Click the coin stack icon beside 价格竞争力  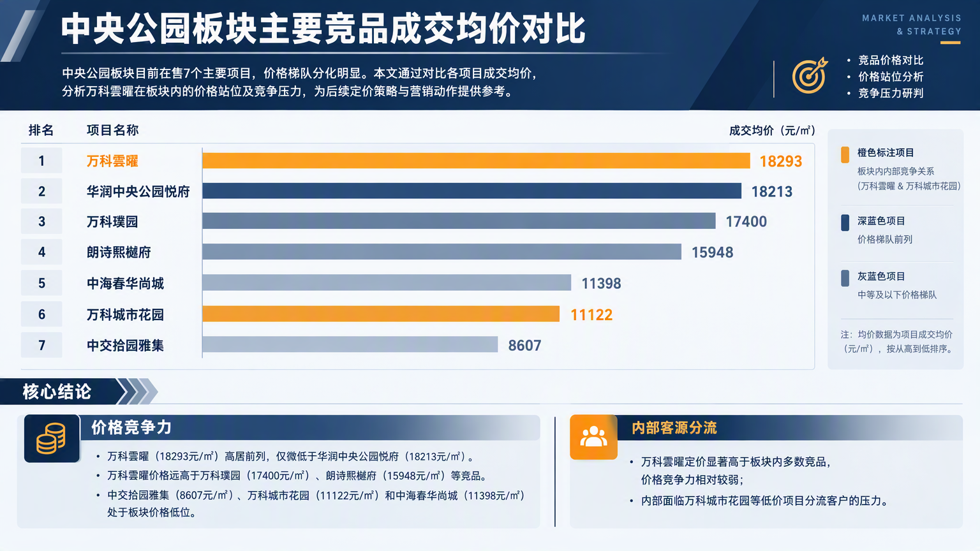click(x=52, y=439)
